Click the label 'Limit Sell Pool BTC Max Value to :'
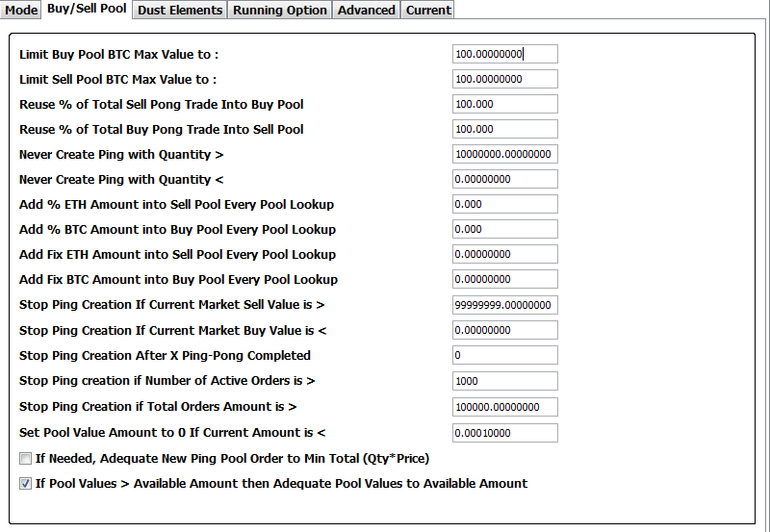770x532 pixels. pos(117,80)
